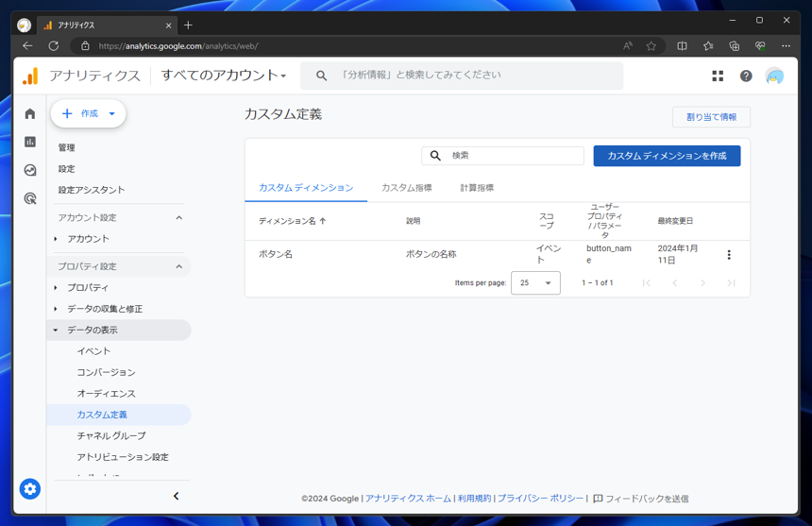Open the 作成 create dropdown
Image resolution: width=812 pixels, height=526 pixels.
coord(88,113)
